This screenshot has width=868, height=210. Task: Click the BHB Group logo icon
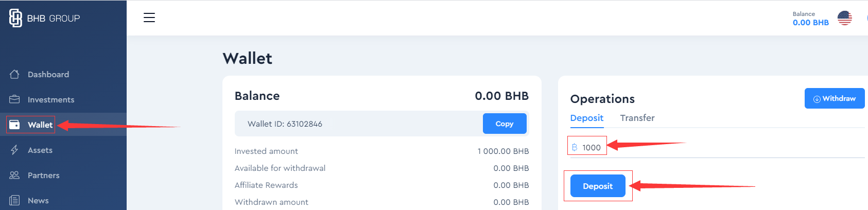[x=15, y=18]
